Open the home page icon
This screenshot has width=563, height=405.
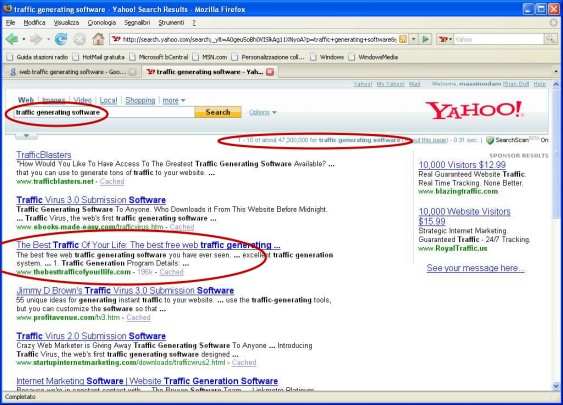[98, 39]
